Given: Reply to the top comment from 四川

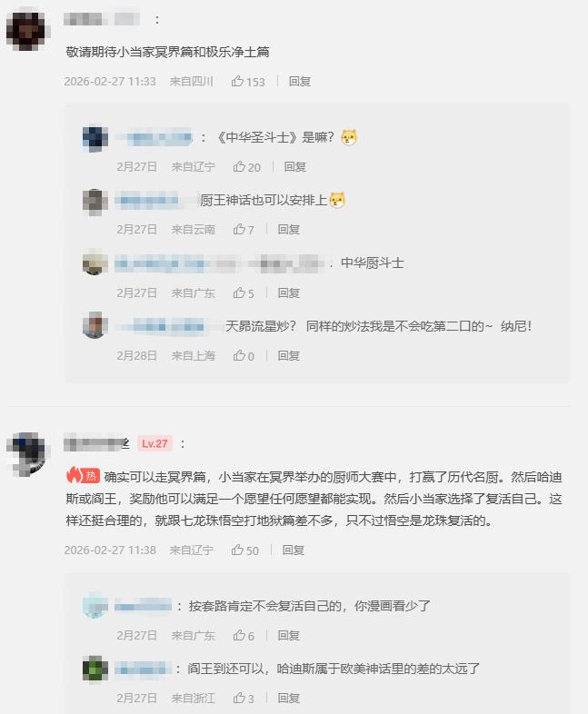Looking at the screenshot, I should 300,82.
